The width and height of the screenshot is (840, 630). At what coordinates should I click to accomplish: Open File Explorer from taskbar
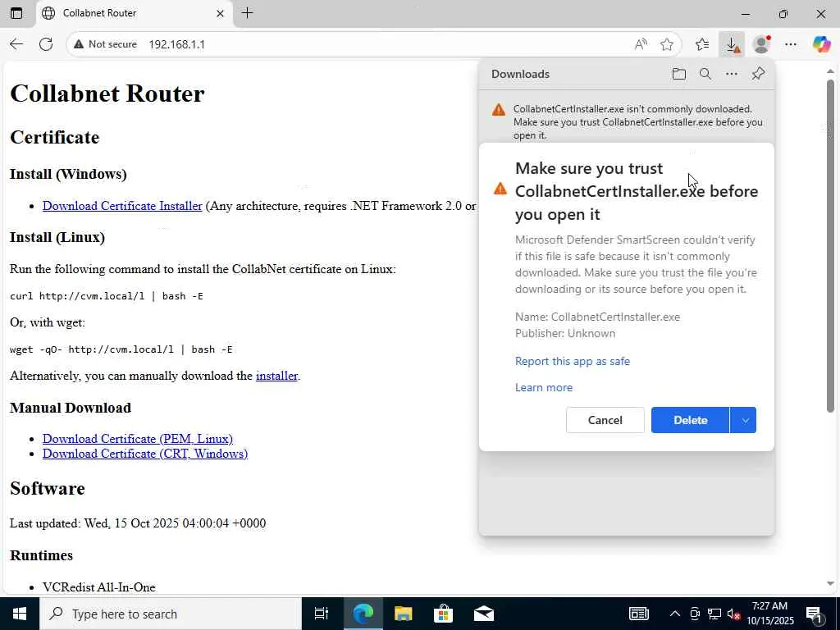pyautogui.click(x=404, y=614)
